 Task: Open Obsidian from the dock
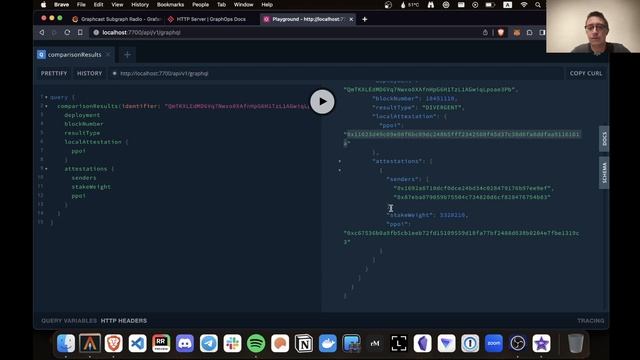pos(422,343)
